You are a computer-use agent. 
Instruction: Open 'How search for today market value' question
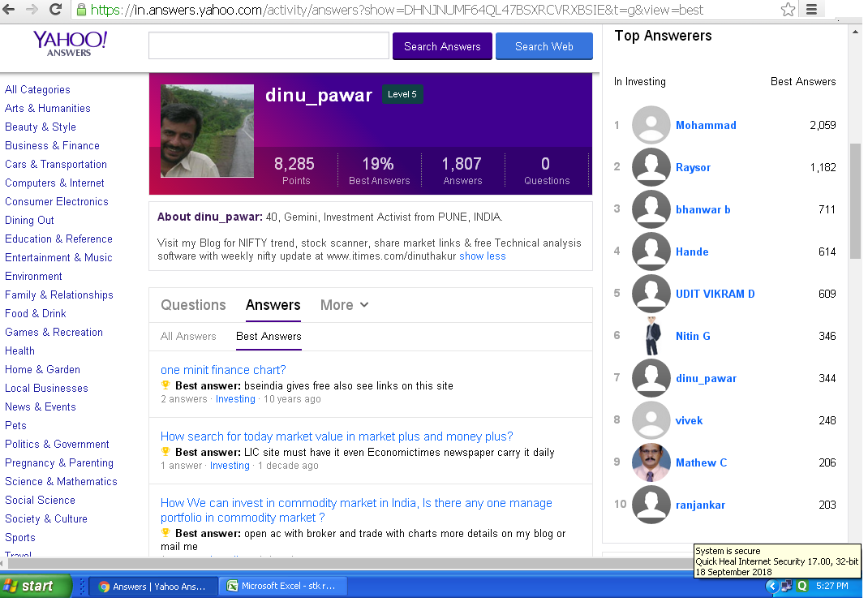[x=337, y=436]
